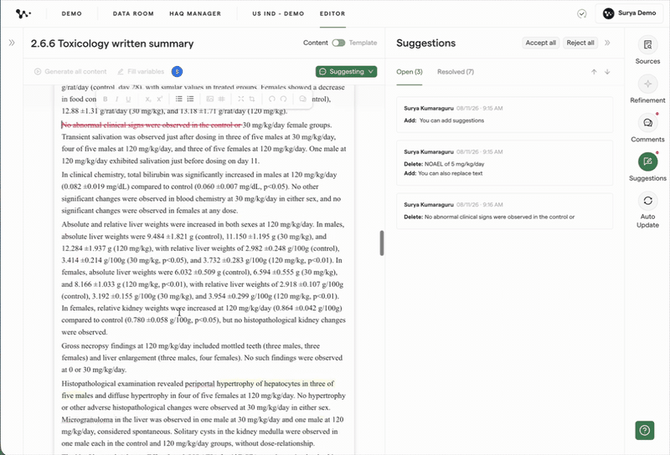Click the app logo icon
Image resolution: width=670 pixels, height=455 pixels.
(x=23, y=14)
